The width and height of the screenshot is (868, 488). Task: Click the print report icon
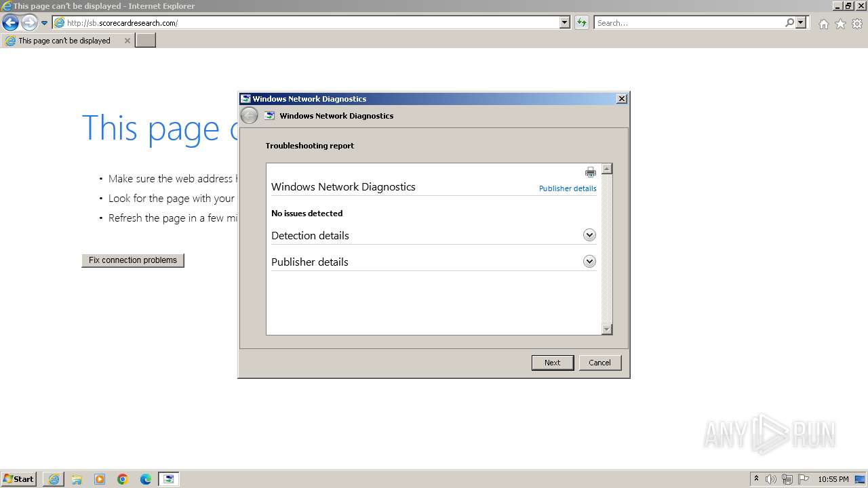[x=590, y=172]
